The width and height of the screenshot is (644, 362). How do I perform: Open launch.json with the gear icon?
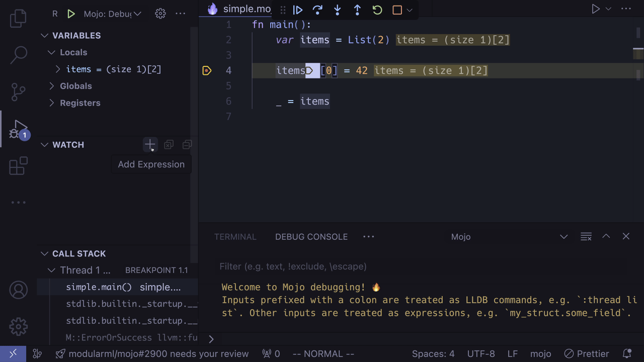[160, 14]
